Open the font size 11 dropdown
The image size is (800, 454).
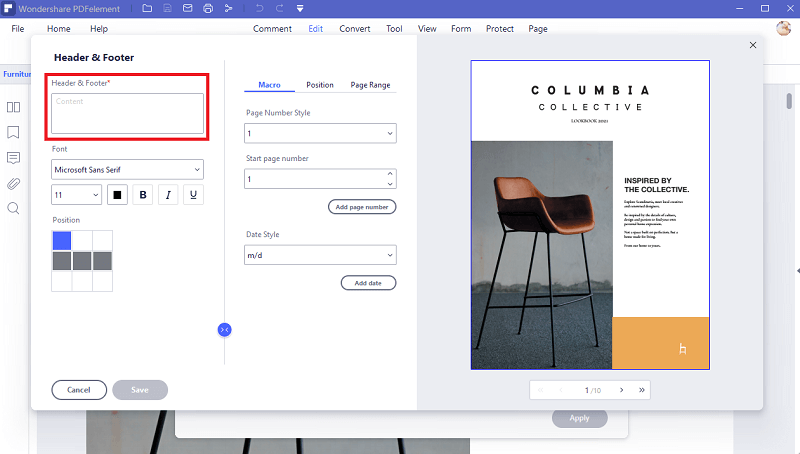tap(77, 195)
